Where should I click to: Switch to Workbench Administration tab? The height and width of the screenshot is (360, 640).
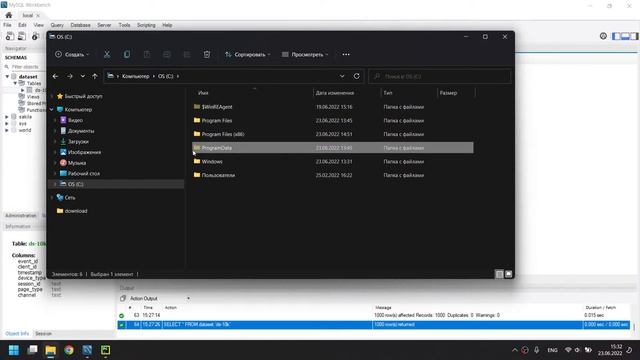click(21, 216)
